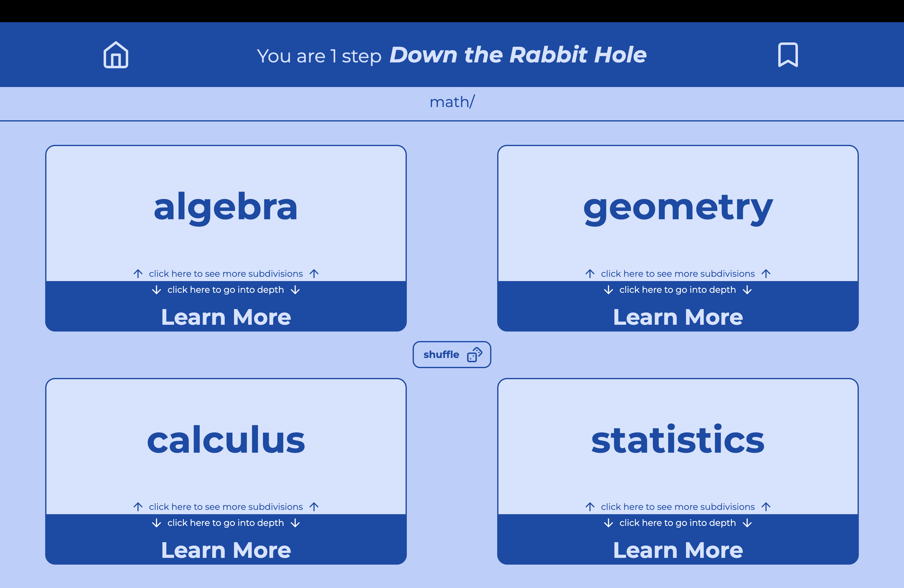This screenshot has height=588, width=904.
Task: Expand subdivisions for geometry
Action: (678, 273)
